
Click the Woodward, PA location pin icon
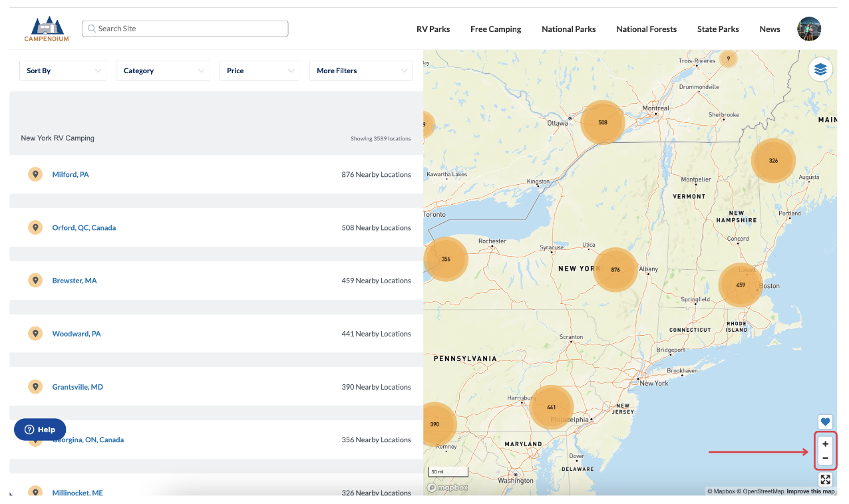[x=35, y=334]
